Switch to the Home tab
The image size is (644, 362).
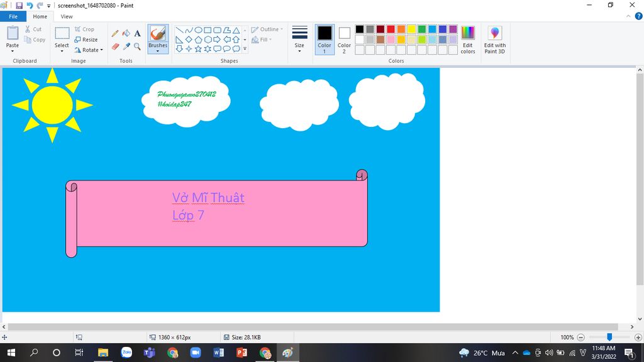40,16
